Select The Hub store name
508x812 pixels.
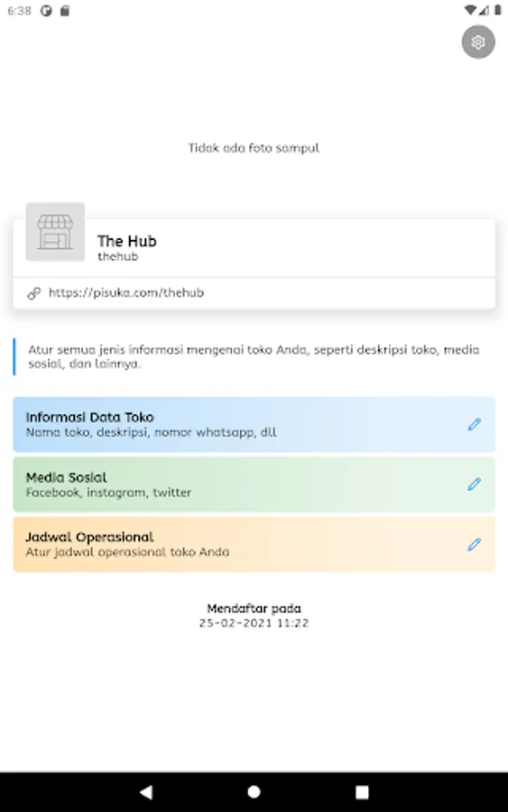pyautogui.click(x=127, y=241)
